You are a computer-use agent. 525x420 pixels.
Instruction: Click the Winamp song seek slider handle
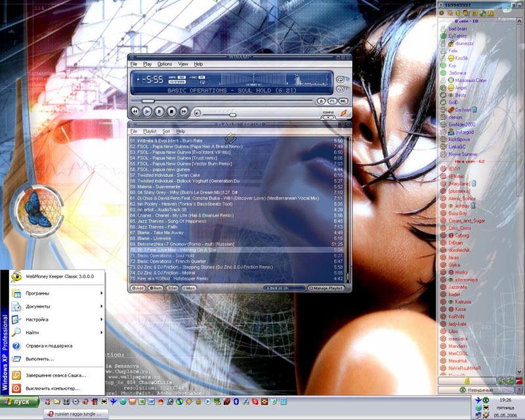point(148,101)
